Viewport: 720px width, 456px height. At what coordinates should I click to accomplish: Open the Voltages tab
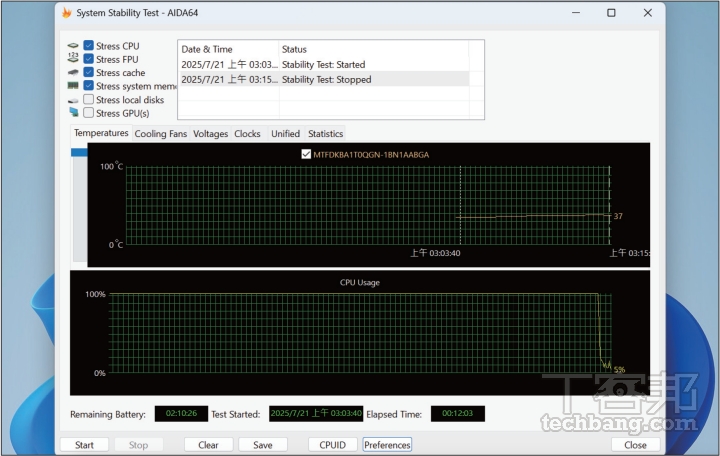click(x=210, y=134)
